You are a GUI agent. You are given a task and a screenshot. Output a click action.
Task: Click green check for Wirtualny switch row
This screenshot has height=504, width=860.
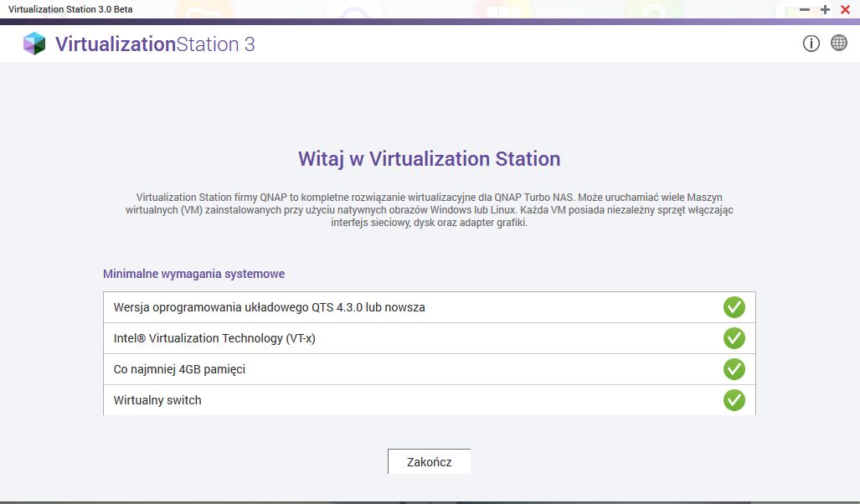[x=734, y=400]
